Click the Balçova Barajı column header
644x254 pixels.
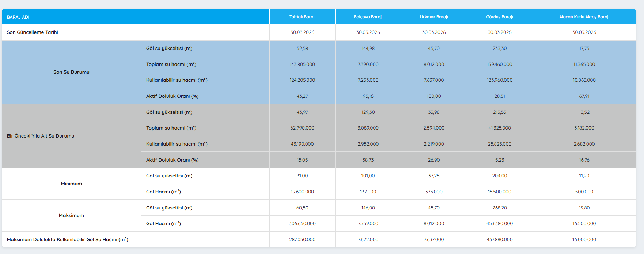(x=368, y=17)
